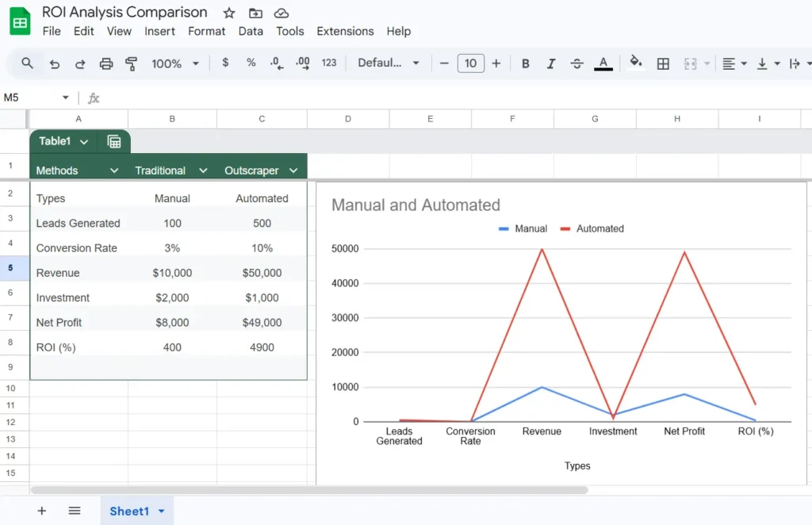This screenshot has height=525, width=812.
Task: Open the text color picker
Action: 603,63
